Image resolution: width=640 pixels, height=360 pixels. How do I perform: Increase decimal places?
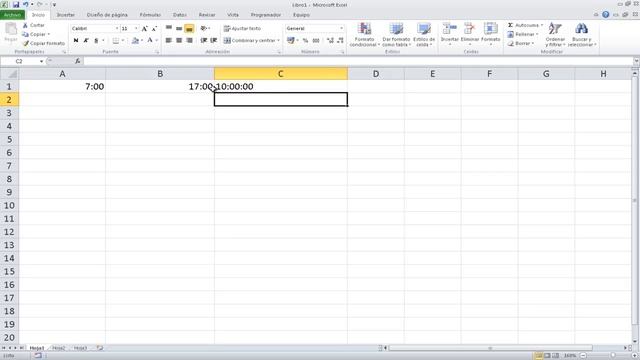click(x=330, y=40)
